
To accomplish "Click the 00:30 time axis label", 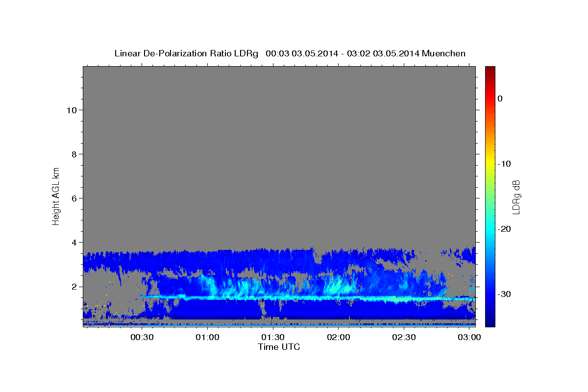I will 142,338.
